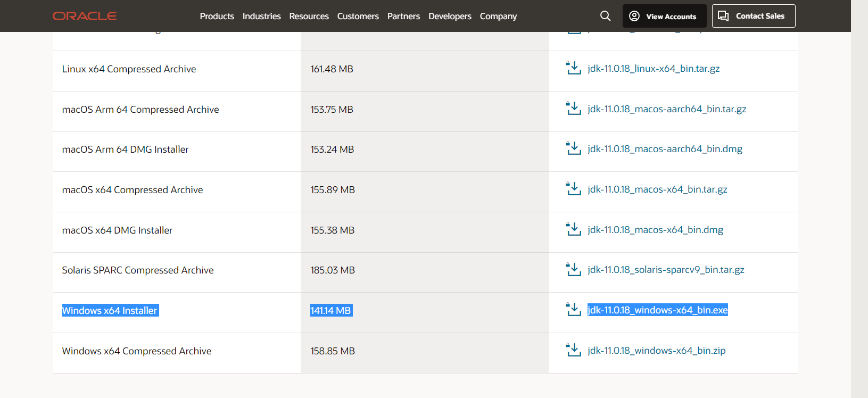Click highlighted Windows x64 Installer text

110,311
